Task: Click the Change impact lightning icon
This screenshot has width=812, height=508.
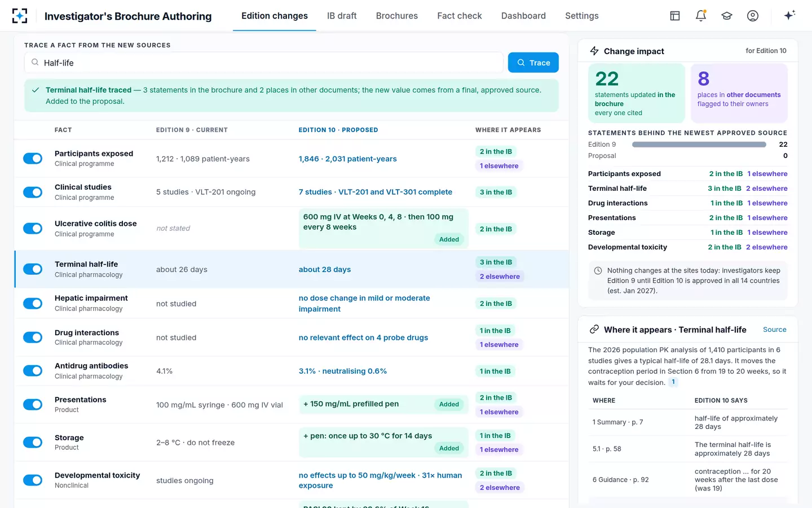Action: tap(594, 51)
